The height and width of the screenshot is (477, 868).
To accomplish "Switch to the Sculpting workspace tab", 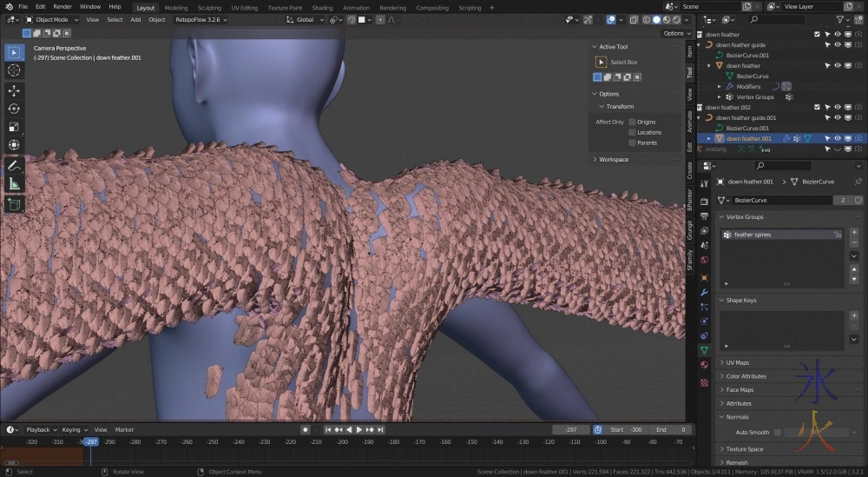I will point(209,7).
